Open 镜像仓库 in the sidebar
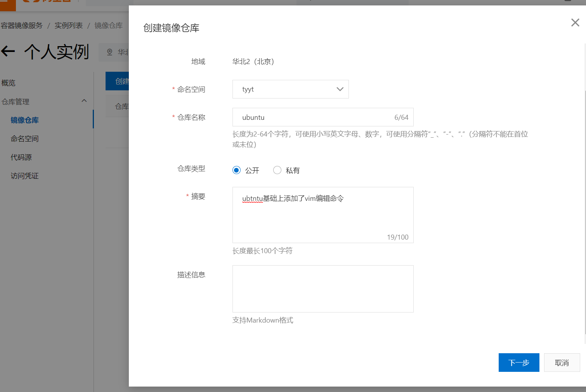Viewport: 586px width, 392px height. click(x=25, y=120)
